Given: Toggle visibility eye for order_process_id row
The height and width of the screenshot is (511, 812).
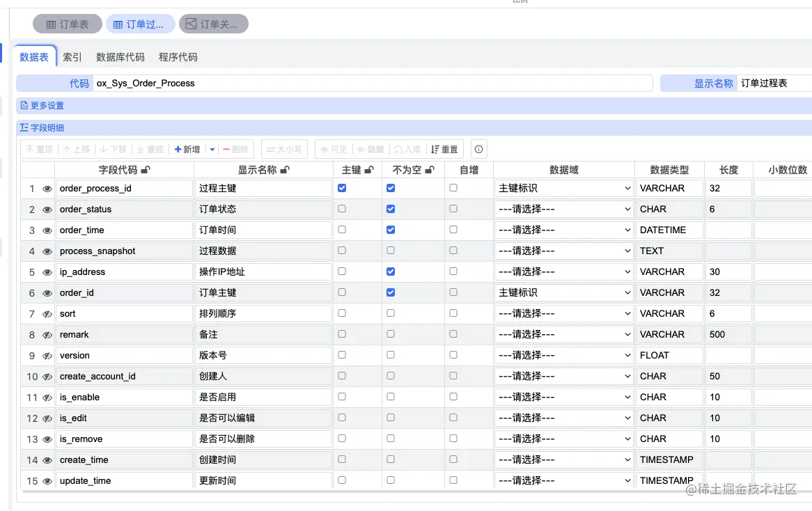Looking at the screenshot, I should tap(47, 189).
